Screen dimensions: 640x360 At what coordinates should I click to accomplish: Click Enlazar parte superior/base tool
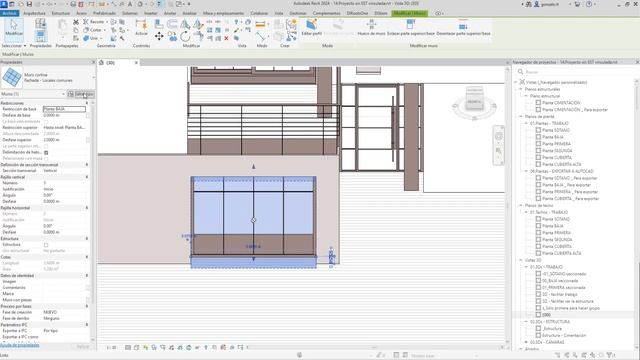[411, 27]
